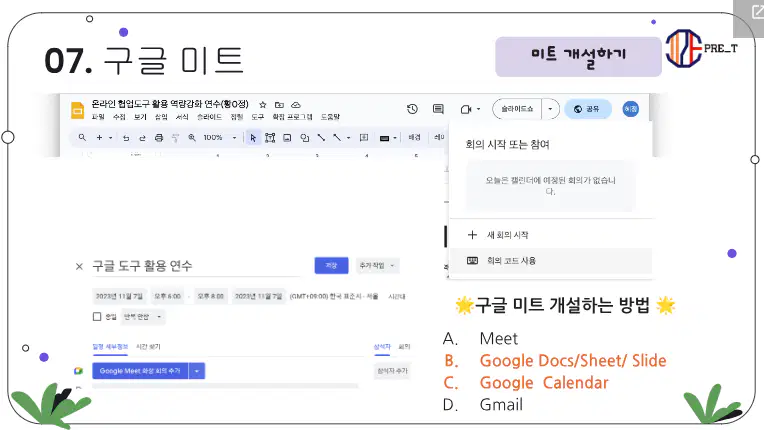This screenshot has width=764, height=430.
Task: Click the paint format icon
Action: pyautogui.click(x=175, y=138)
